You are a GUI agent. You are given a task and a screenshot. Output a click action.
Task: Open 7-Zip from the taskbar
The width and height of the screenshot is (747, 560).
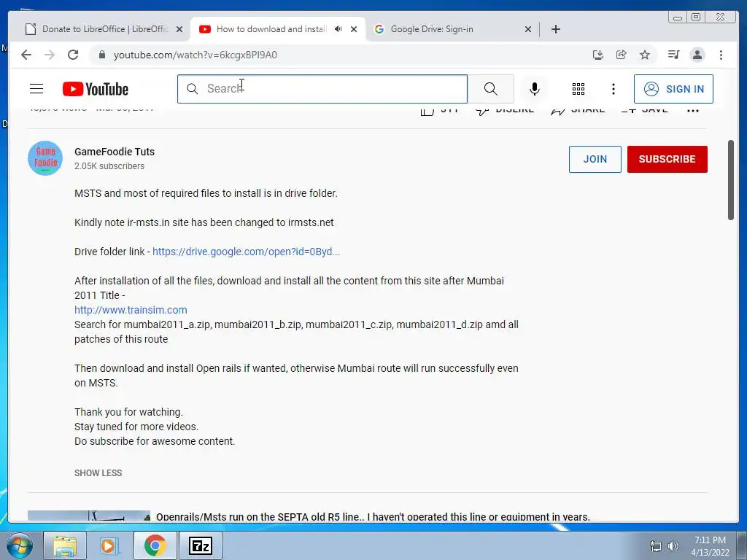click(200, 545)
